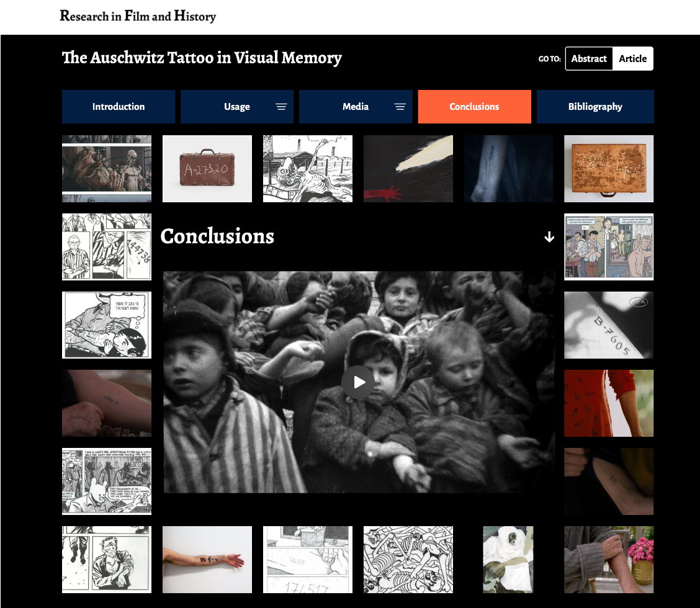This screenshot has height=608, width=700.
Task: Go to Research in Film and History home
Action: 138,16
